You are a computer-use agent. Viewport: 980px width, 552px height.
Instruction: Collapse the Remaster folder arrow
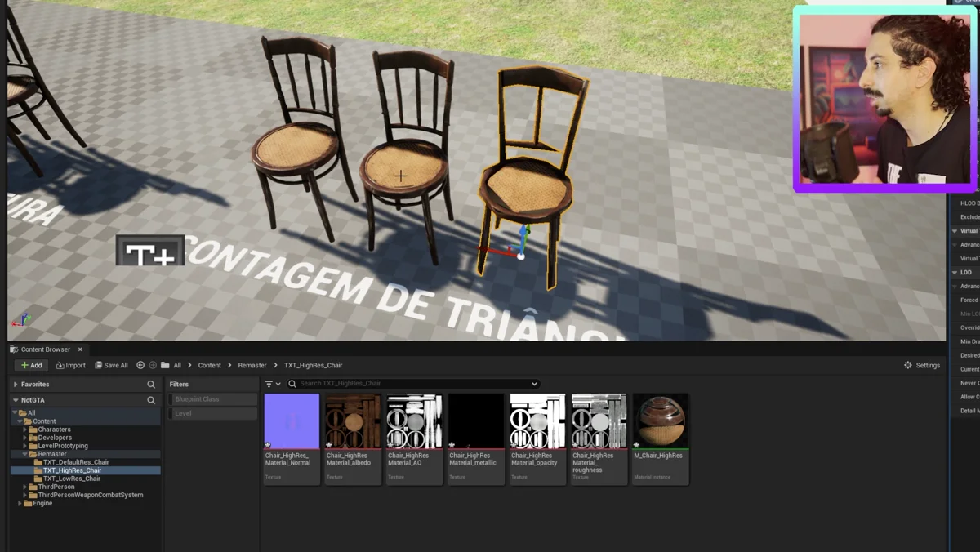click(25, 454)
